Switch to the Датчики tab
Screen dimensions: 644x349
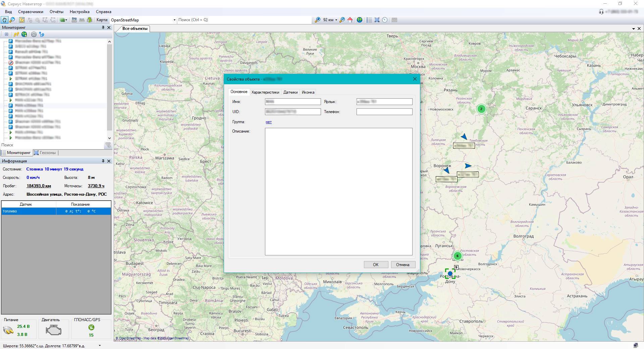pyautogui.click(x=290, y=92)
